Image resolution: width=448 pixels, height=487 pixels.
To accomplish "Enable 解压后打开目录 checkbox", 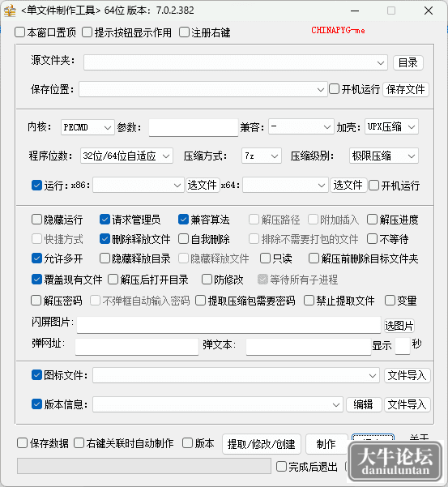I will point(113,280).
